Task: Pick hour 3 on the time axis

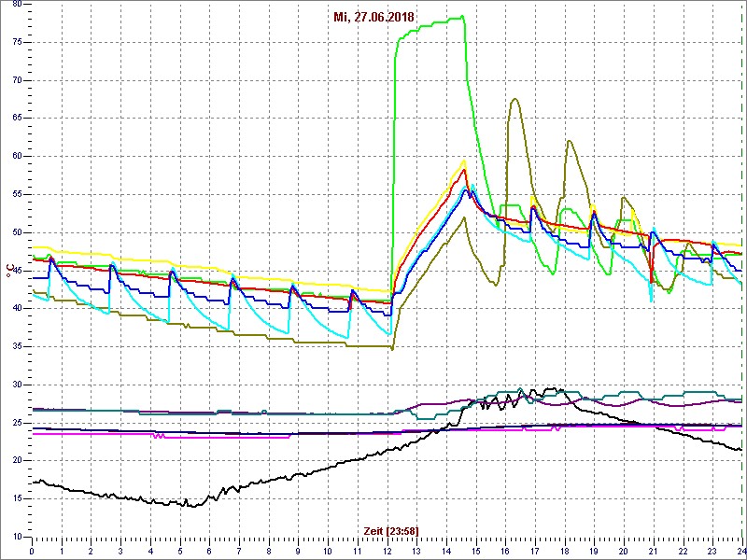Action: (120, 550)
